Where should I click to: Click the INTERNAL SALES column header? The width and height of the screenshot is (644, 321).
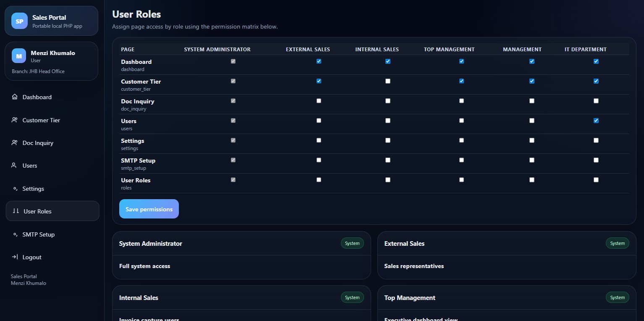(x=377, y=50)
